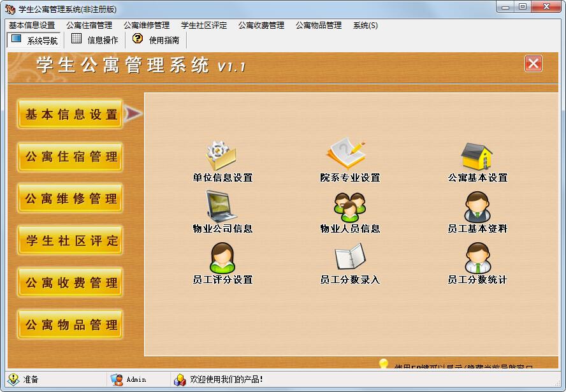Switch to 系统导航 (System Navigation) toolbar view
Screen dimensions: 566x392
[x=34, y=40]
